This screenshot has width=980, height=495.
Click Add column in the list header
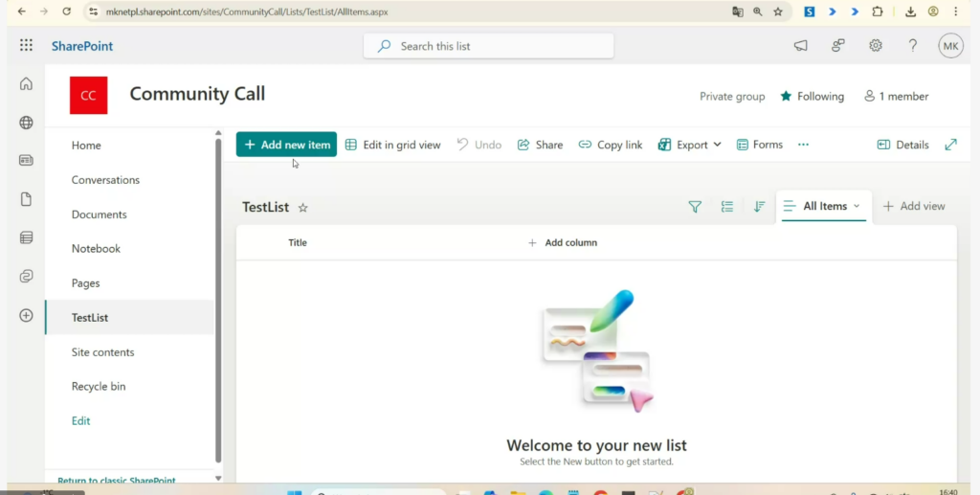[x=563, y=242]
